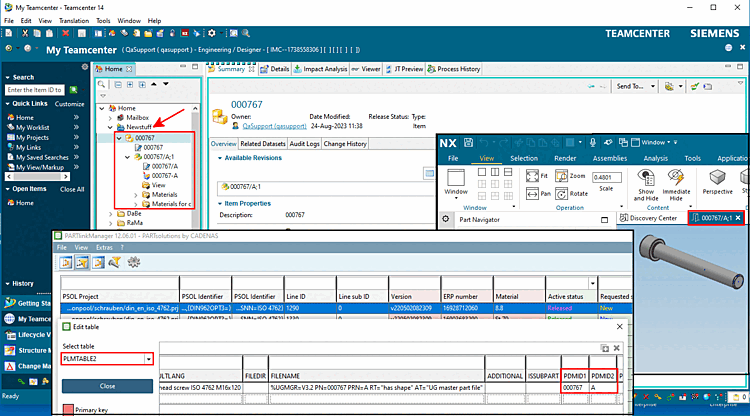750x416 pixels.
Task: Click the pink Primary key color swatch
Action: tap(68, 410)
